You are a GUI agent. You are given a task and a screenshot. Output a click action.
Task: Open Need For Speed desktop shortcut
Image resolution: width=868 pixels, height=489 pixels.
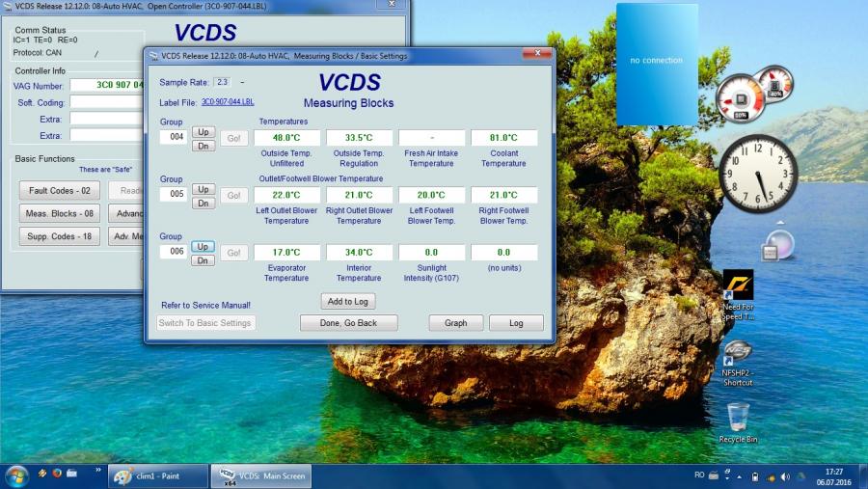(x=738, y=285)
